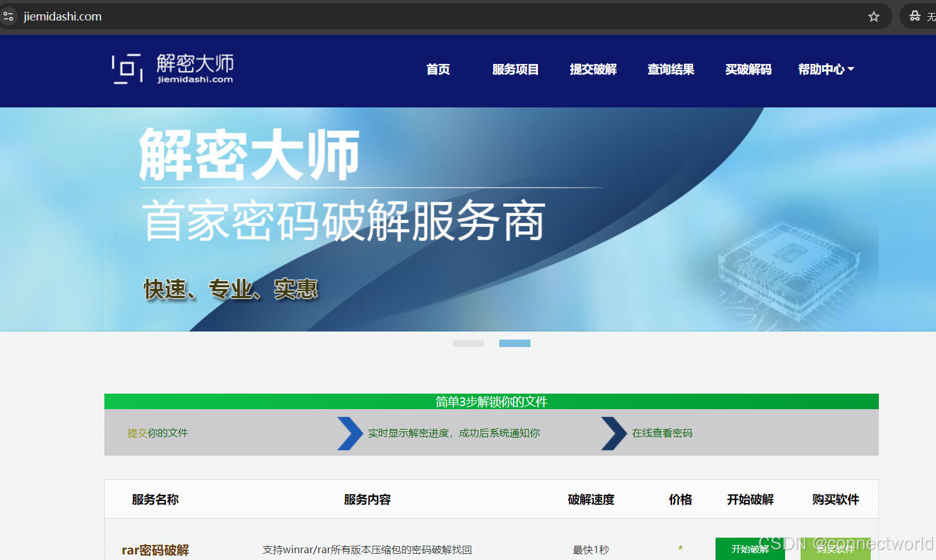The height and width of the screenshot is (560, 936).
Task: Click the green 开始破解 button for rar
Action: point(750,549)
